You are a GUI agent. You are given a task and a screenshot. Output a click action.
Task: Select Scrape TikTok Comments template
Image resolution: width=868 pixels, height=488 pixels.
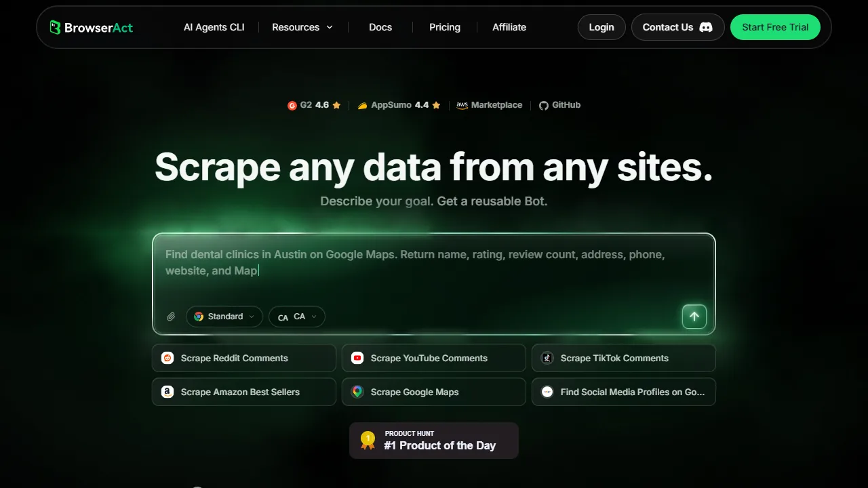[x=624, y=358]
